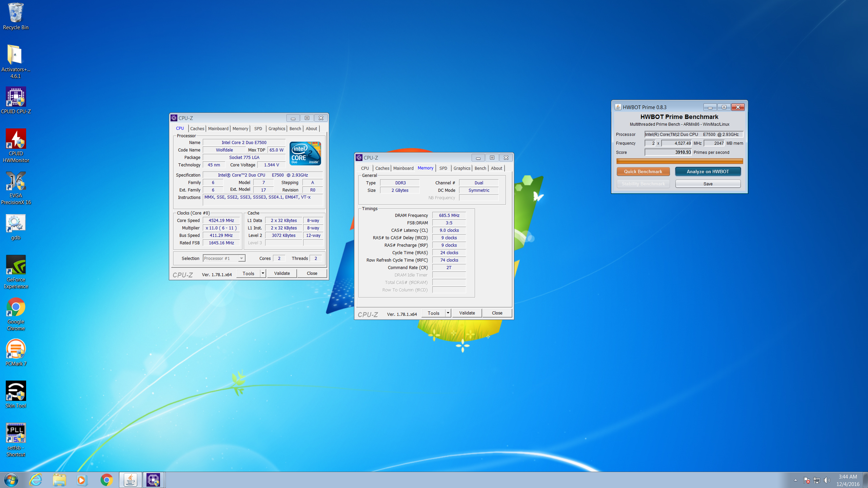Switch to Java HWBOT Prime taskbar item
The image size is (868, 488).
coord(131,480)
